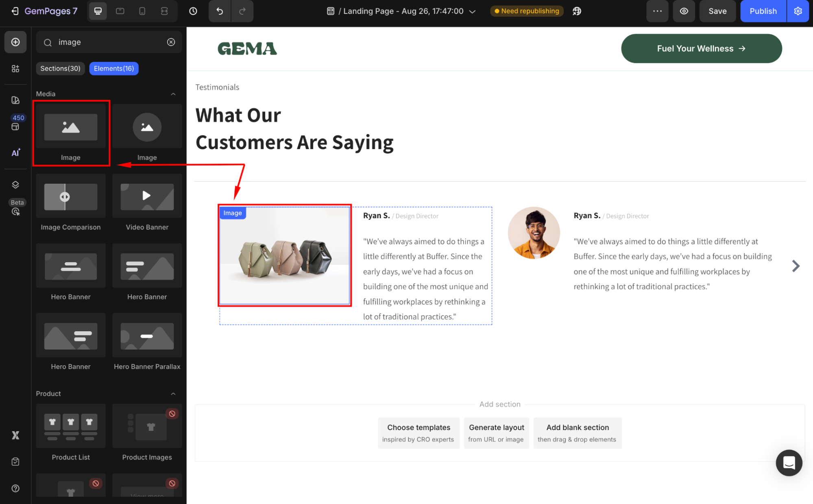Switch to desktop device view
This screenshot has height=504, width=813.
click(x=98, y=11)
